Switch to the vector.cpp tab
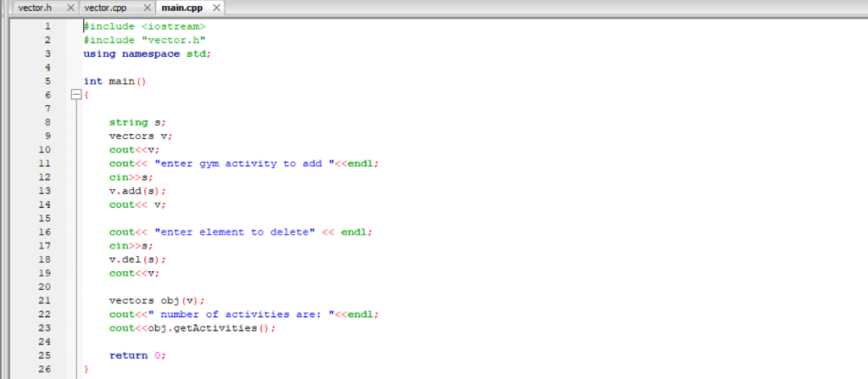Viewport: 868px width, 379px height. [105, 8]
